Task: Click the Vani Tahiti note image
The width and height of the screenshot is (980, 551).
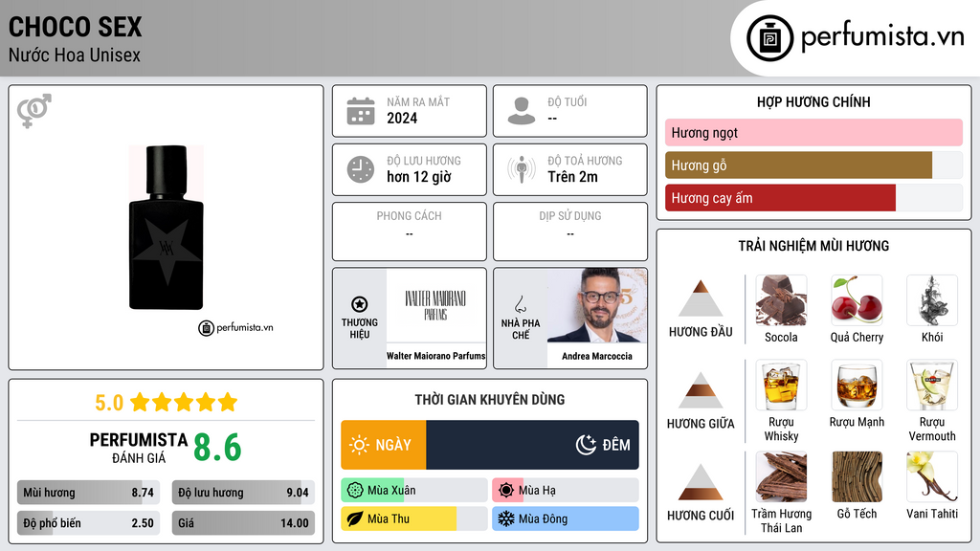Action: pyautogui.click(x=932, y=476)
